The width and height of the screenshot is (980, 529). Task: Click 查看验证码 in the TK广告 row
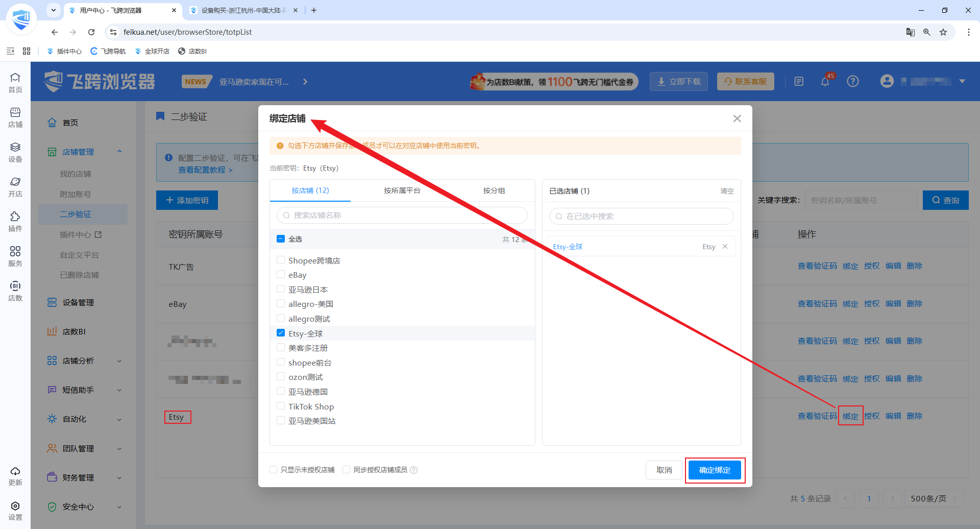817,266
